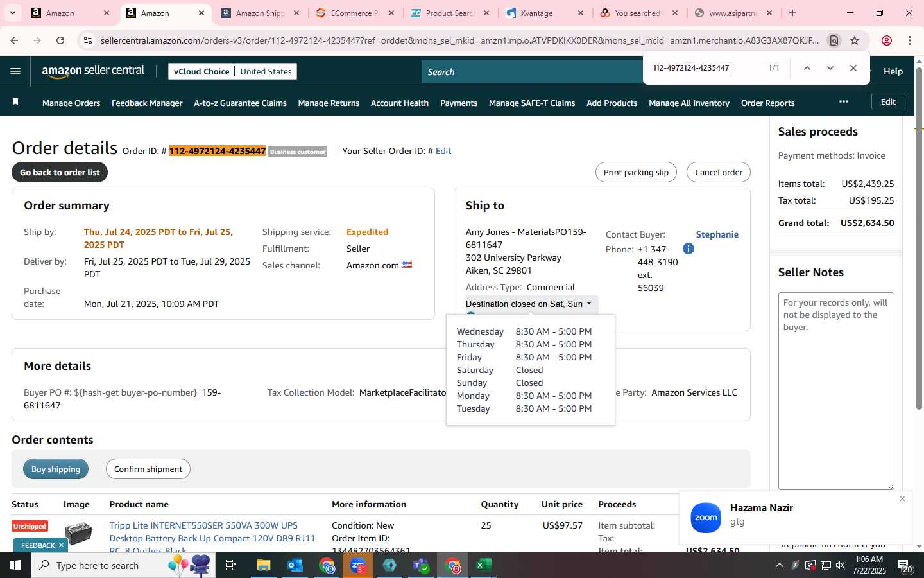Open Windows notification center
The image size is (924, 578).
905,566
